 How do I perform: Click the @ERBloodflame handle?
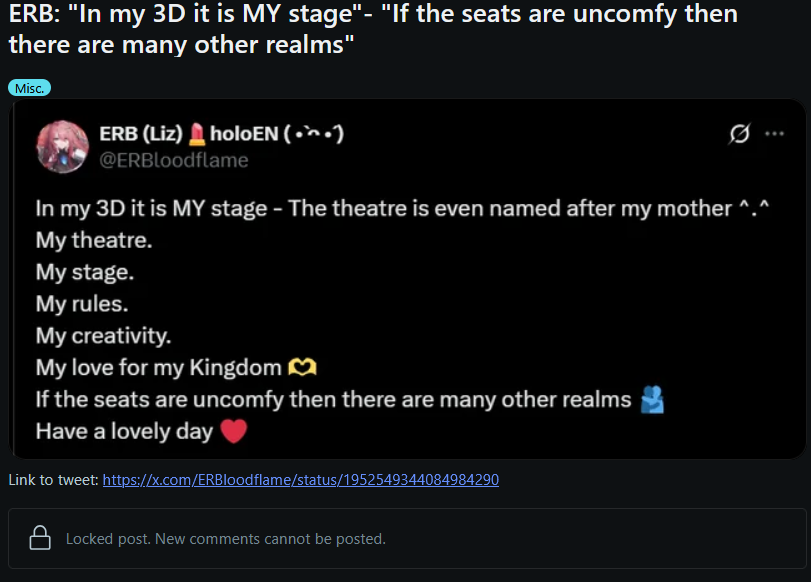pos(173,160)
